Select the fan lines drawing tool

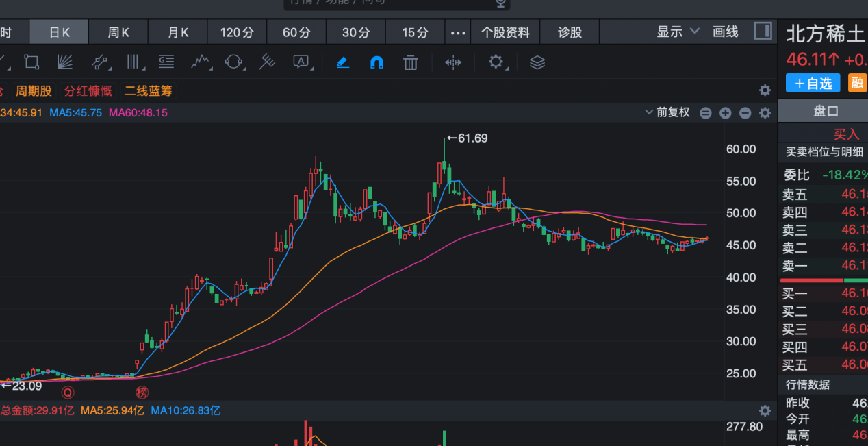pyautogui.click(x=64, y=62)
